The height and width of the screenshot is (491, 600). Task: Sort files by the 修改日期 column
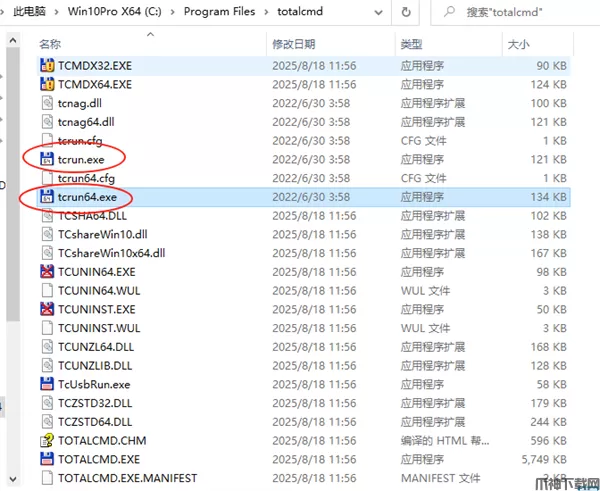(293, 44)
